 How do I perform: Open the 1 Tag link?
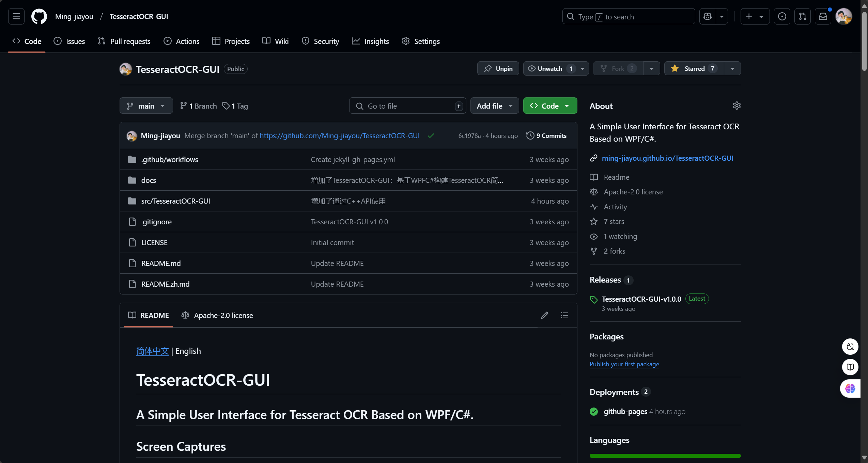point(235,106)
